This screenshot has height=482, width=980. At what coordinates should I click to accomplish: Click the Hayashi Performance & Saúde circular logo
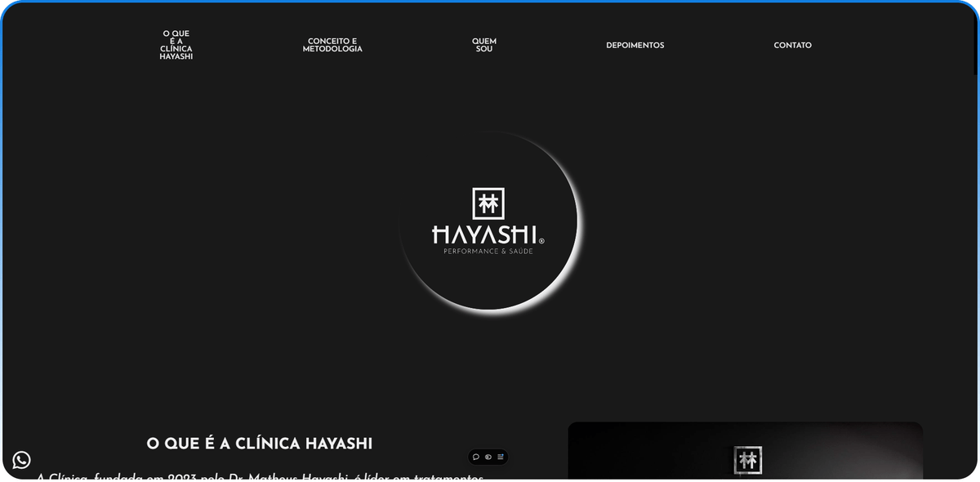[488, 221]
